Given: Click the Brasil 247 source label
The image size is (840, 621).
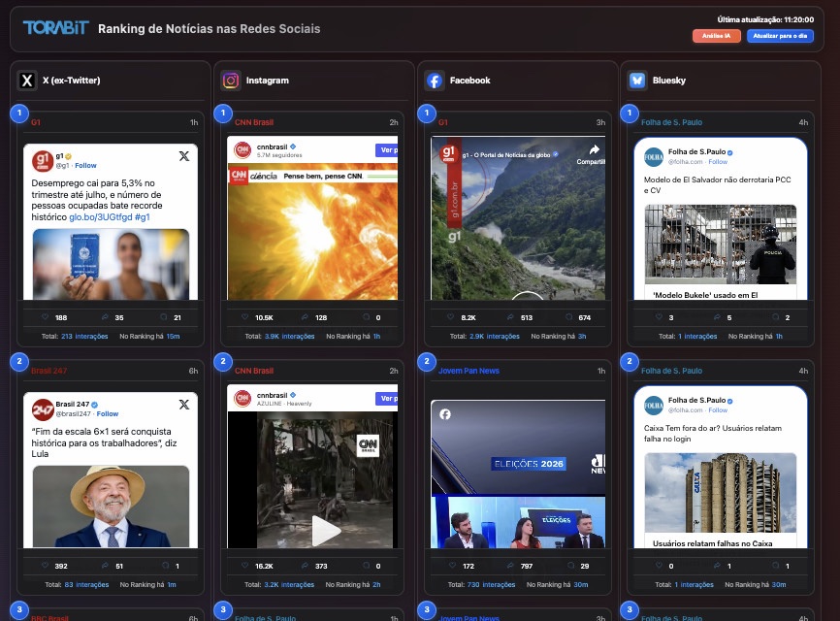Looking at the screenshot, I should [48, 371].
